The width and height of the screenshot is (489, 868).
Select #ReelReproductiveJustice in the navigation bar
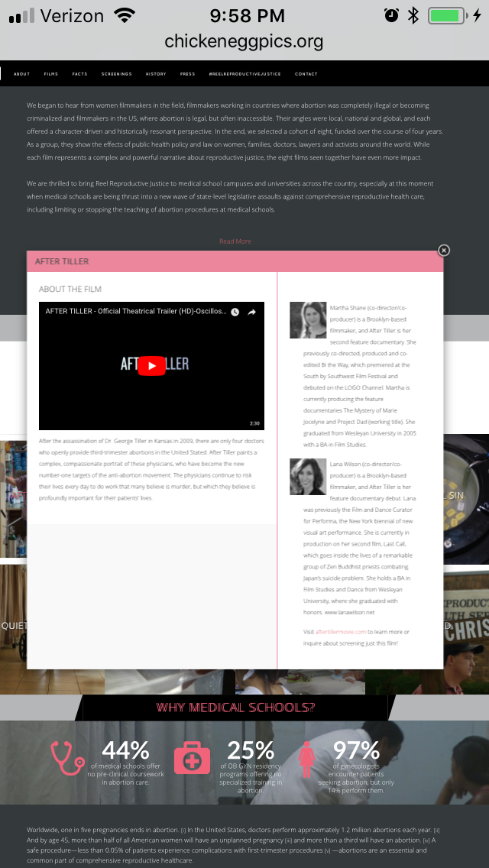click(244, 74)
